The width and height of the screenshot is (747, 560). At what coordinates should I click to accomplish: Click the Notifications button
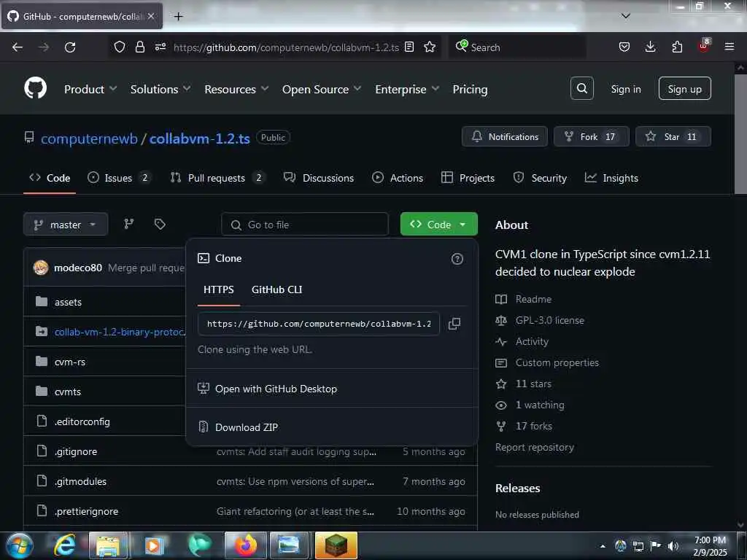pos(505,136)
